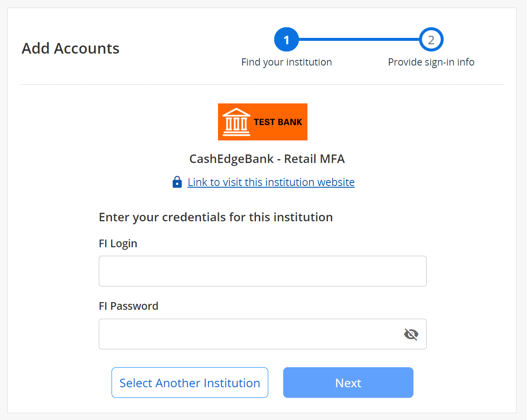
Task: Click the step 2 circle indicator
Action: pos(431,40)
